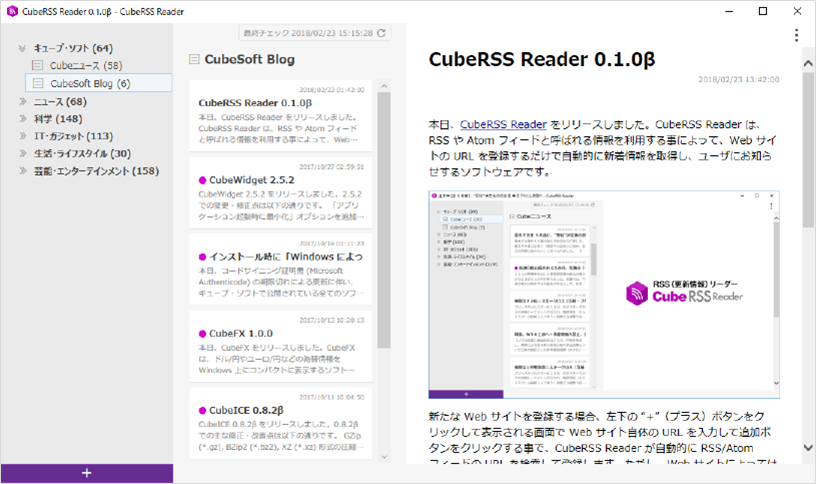The image size is (816, 484).
Task: Click the article list scroll-down arrow
Action: coord(384,457)
